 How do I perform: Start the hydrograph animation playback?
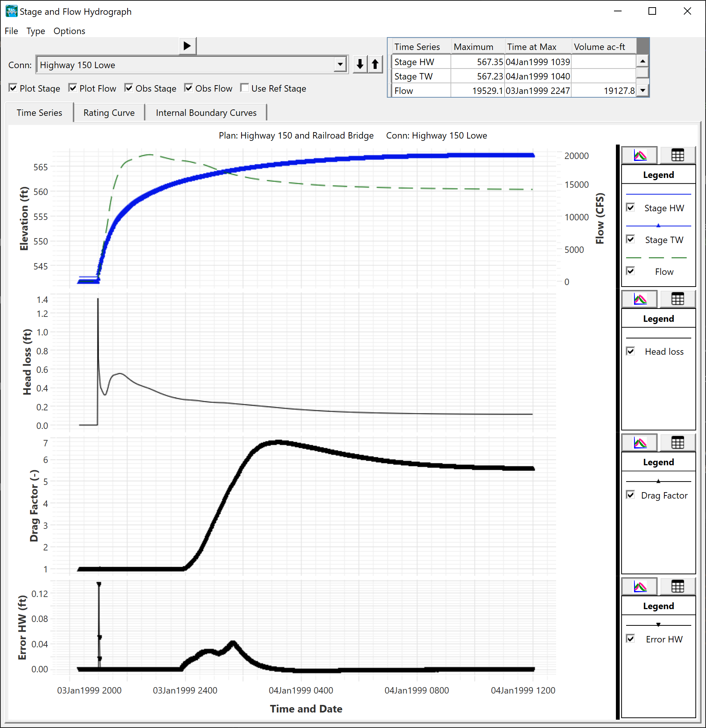187,45
